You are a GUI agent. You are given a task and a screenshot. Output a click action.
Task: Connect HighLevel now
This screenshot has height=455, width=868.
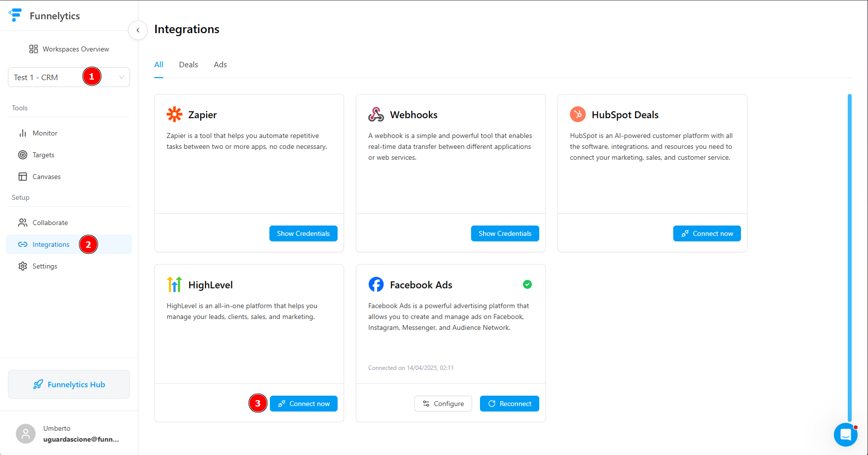pyautogui.click(x=304, y=404)
